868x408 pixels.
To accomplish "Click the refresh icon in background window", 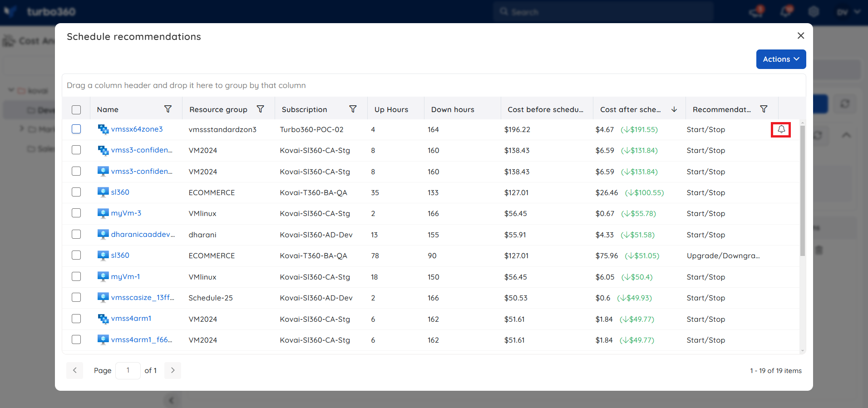I will (845, 104).
